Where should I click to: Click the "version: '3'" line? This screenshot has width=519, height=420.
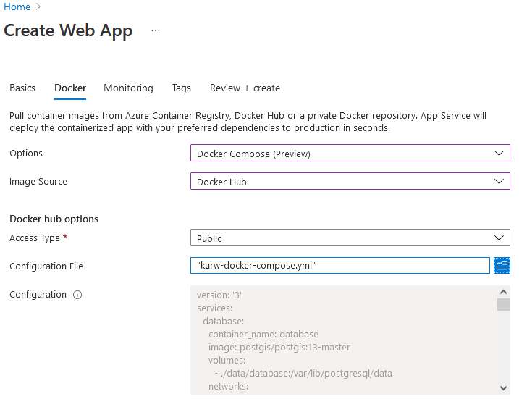[219, 295]
